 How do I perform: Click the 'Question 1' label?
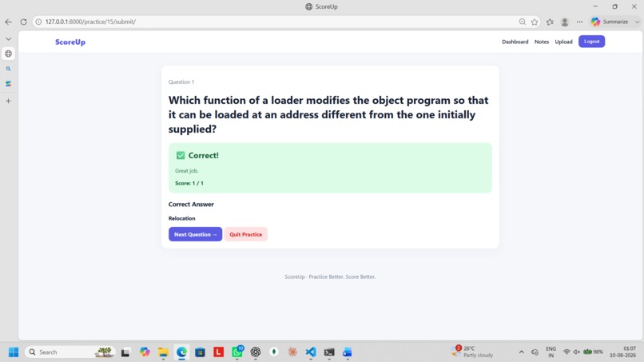181,82
